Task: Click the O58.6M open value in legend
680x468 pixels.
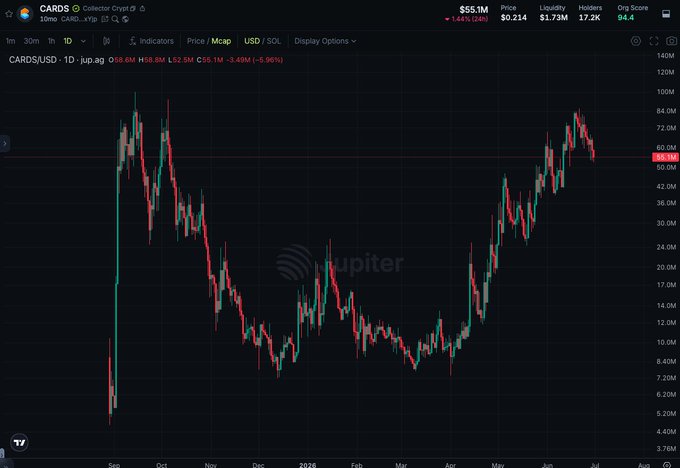Action: click(122, 60)
